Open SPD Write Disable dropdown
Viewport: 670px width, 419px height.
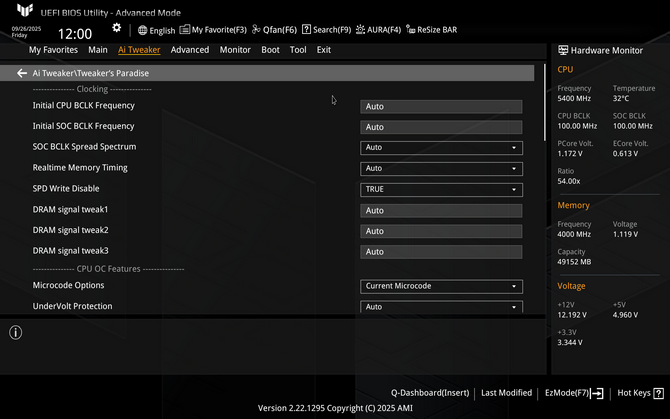[x=441, y=190]
